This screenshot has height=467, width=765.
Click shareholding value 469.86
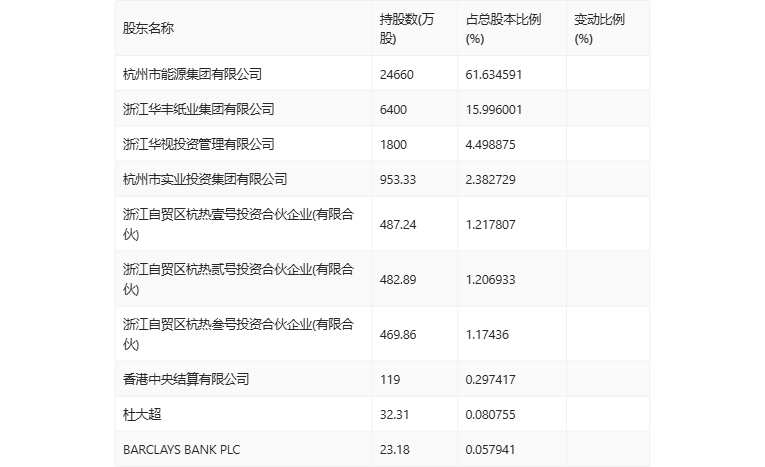(x=398, y=335)
